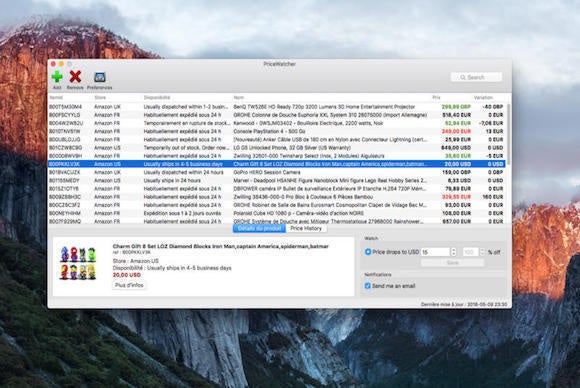
Task: Click the Search field in toolbar
Action: (476, 77)
